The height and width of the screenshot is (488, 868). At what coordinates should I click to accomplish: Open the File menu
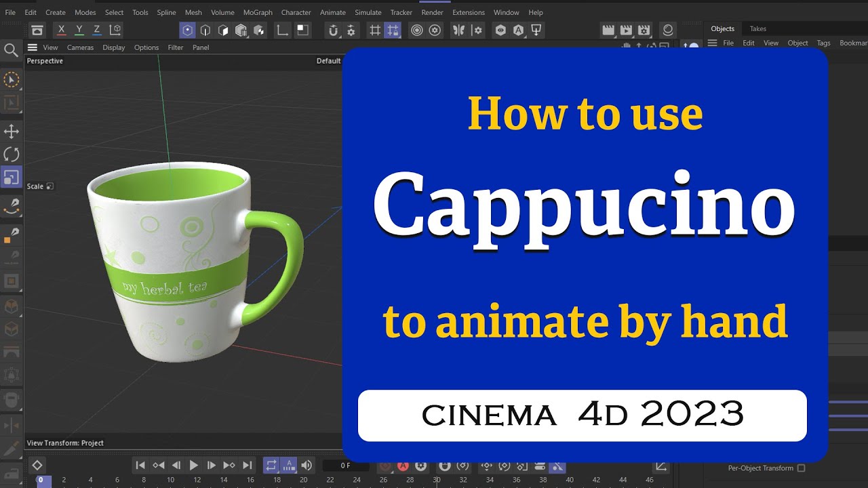[10, 12]
